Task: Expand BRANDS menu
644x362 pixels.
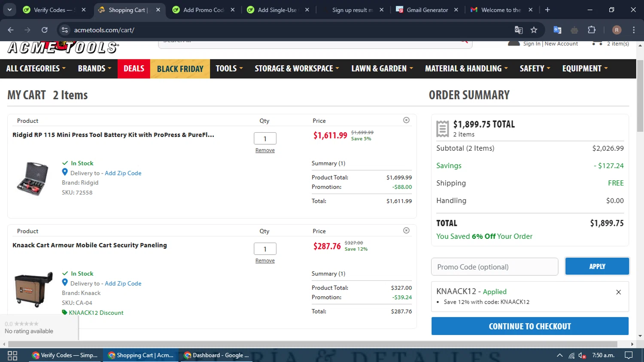Action: [x=94, y=69]
